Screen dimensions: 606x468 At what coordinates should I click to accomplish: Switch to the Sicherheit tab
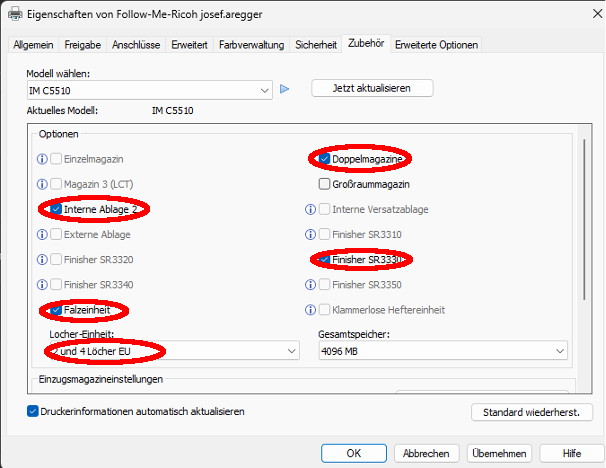coord(316,45)
